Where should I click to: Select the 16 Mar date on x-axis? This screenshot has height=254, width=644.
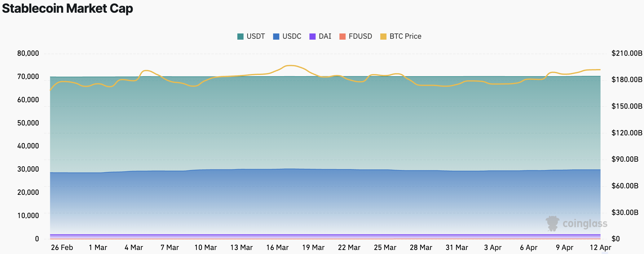point(277,247)
